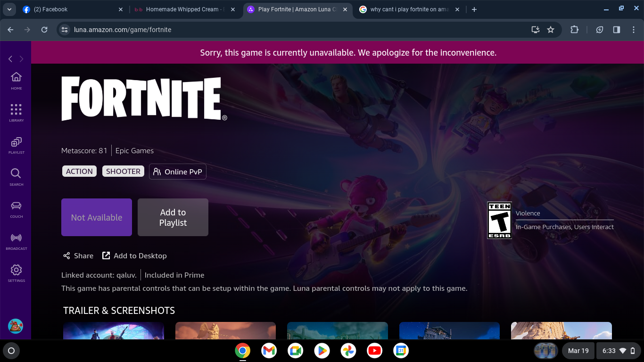Open Luna Home from the sidebar
This screenshot has width=644, height=362.
[16, 80]
